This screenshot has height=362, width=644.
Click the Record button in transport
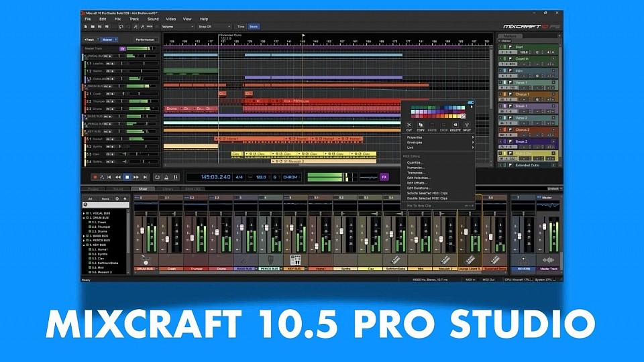click(x=95, y=177)
